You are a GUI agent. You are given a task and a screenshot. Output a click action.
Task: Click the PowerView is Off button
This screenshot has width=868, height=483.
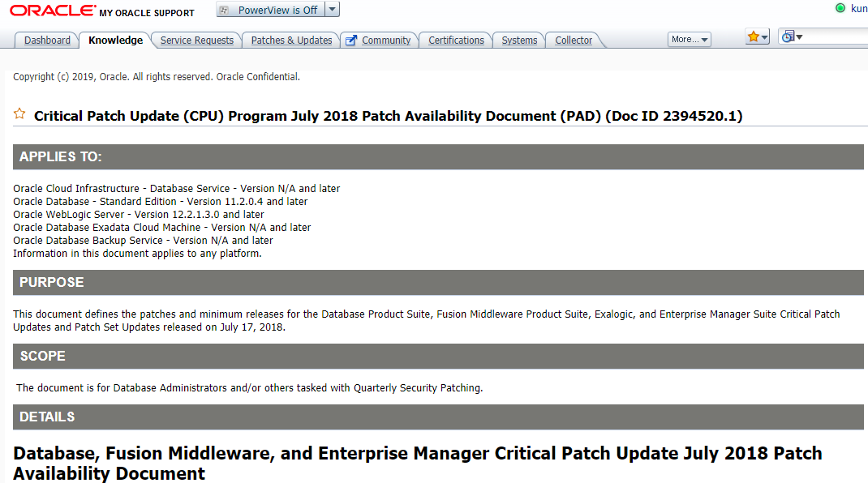tap(271, 10)
